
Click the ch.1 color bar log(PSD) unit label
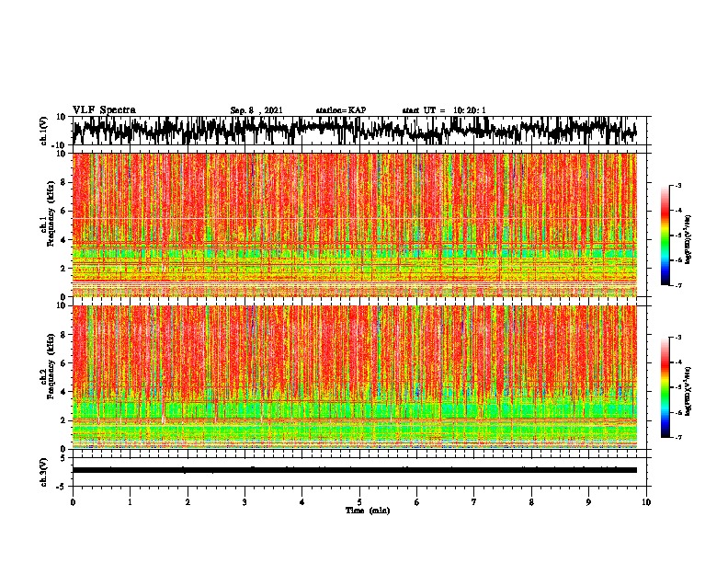[688, 239]
